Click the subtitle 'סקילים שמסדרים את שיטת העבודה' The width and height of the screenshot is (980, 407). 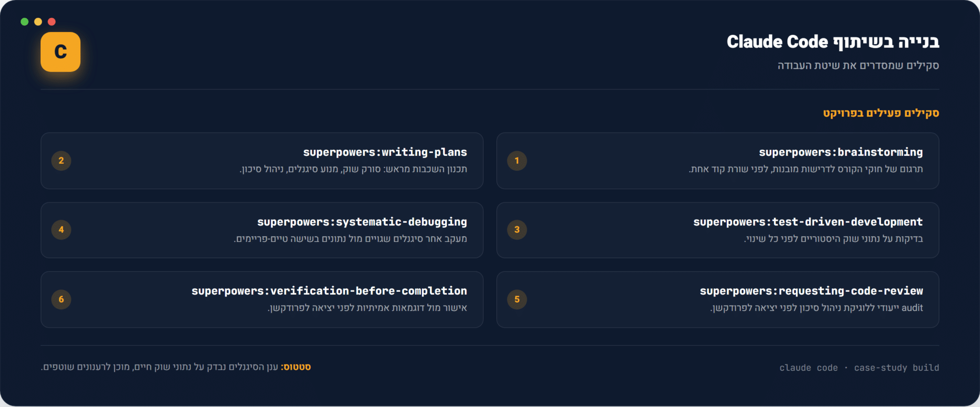[858, 66]
